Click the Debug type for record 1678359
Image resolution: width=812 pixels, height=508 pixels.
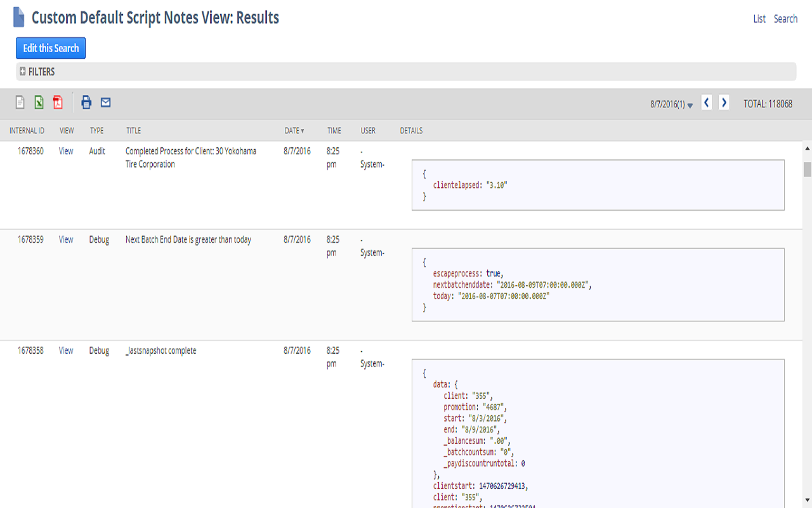click(99, 239)
